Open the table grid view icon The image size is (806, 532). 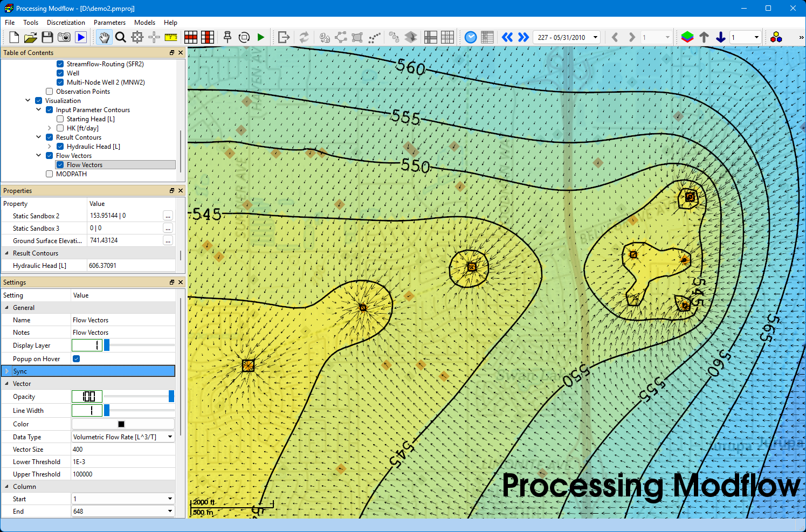pyautogui.click(x=487, y=37)
